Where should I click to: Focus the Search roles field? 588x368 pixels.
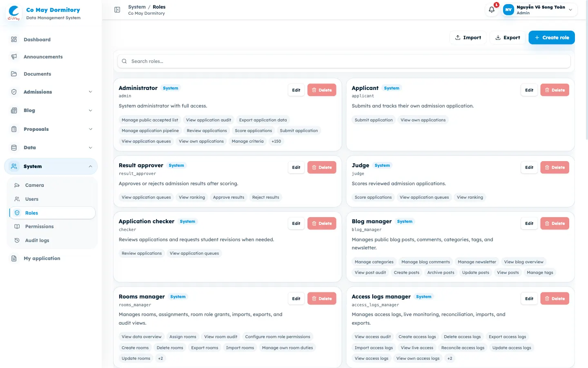pos(344,61)
